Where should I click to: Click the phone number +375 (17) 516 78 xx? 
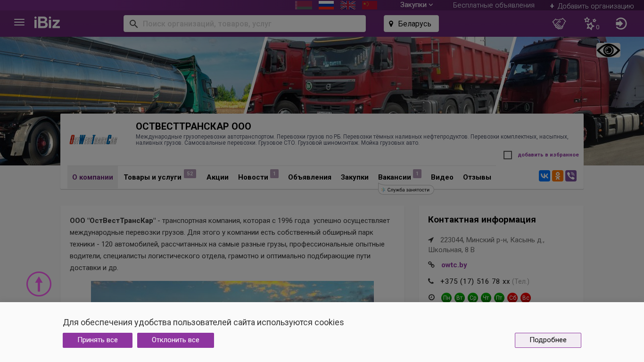475,281
